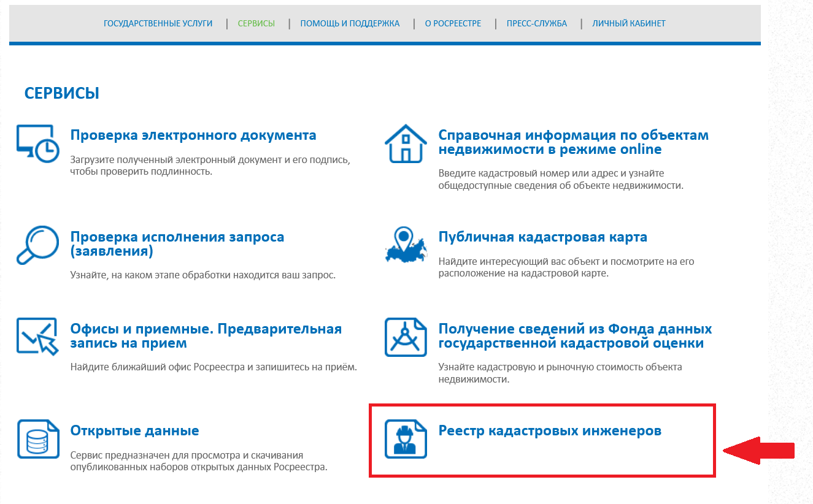
Task: Open Получение сведений из Фонда данных link
Action: 576,336
